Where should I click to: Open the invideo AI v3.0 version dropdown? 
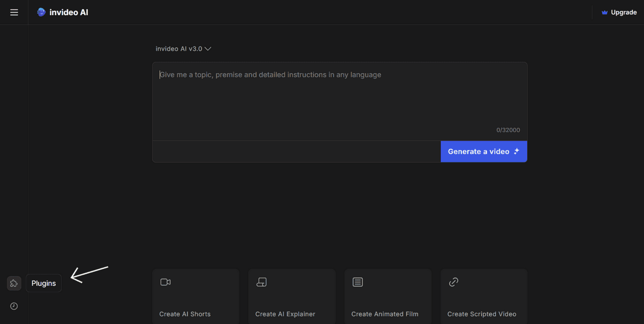[179, 49]
